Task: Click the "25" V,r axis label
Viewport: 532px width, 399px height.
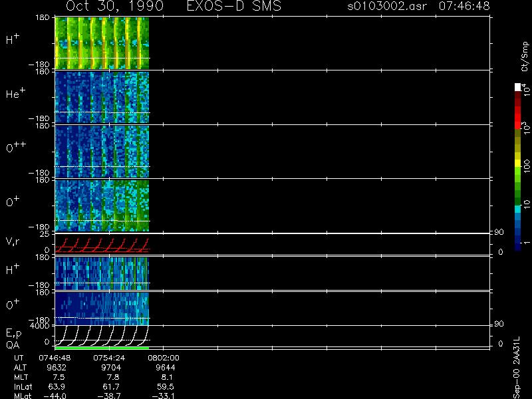Action: coord(45,234)
